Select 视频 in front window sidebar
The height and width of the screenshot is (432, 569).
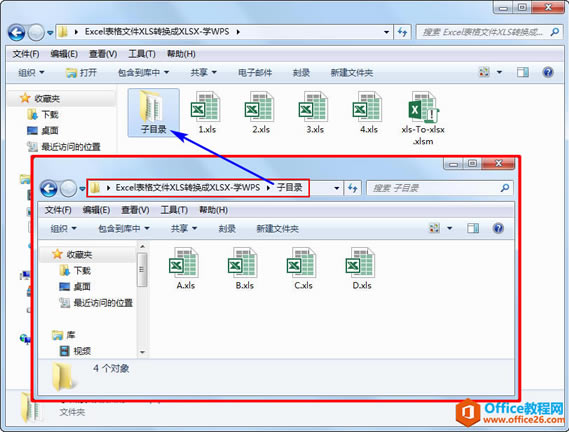click(x=75, y=351)
